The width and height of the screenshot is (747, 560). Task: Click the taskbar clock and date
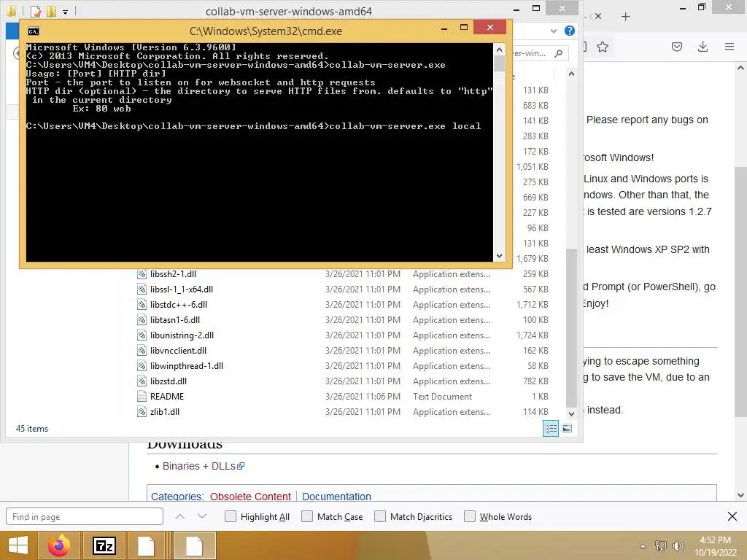tap(715, 545)
